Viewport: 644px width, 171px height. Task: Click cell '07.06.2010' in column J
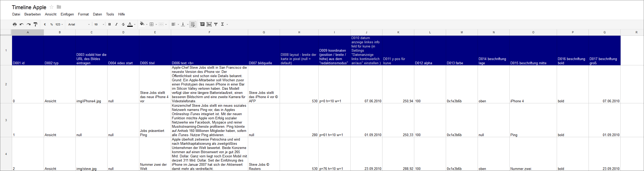[366, 84]
